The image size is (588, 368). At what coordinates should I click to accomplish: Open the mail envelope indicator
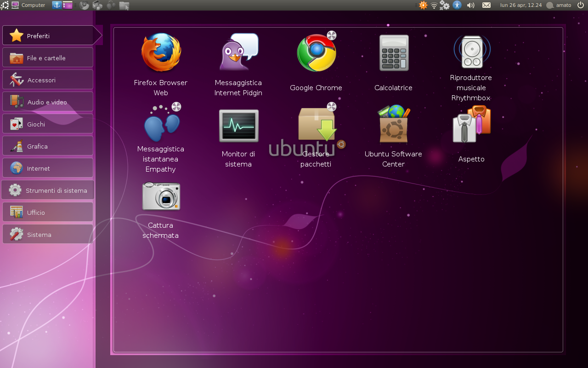pyautogui.click(x=486, y=5)
